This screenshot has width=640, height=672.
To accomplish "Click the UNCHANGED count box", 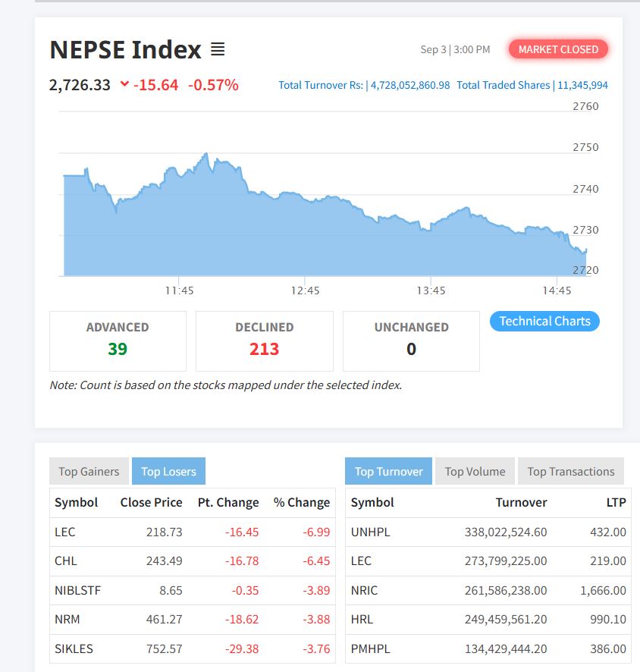I will click(411, 341).
